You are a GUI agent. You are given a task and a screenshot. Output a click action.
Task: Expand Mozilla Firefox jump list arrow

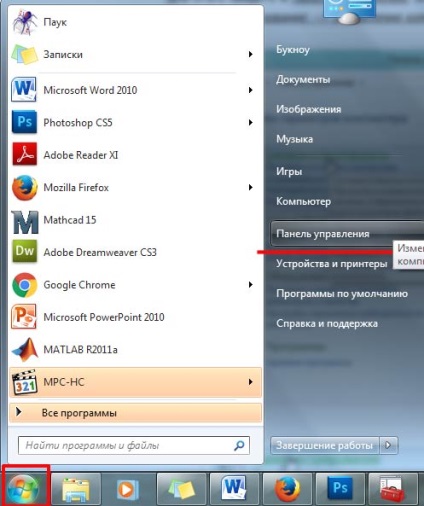coord(250,187)
